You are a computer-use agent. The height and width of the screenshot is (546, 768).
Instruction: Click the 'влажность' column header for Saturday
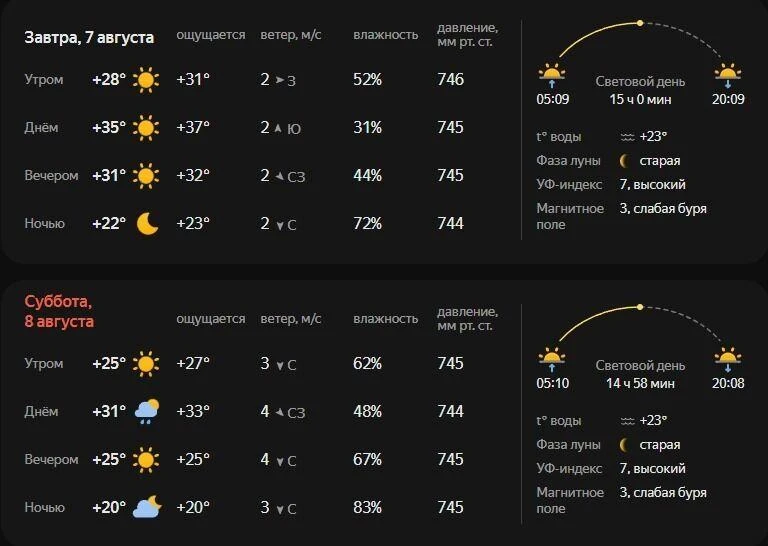(x=385, y=319)
